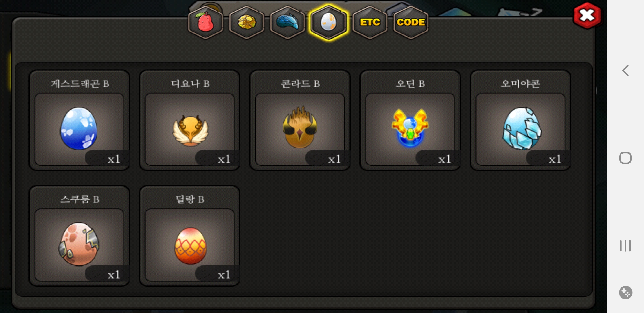Close the inventory with red X
Viewport: 644px width, 313px height.
pos(587,16)
